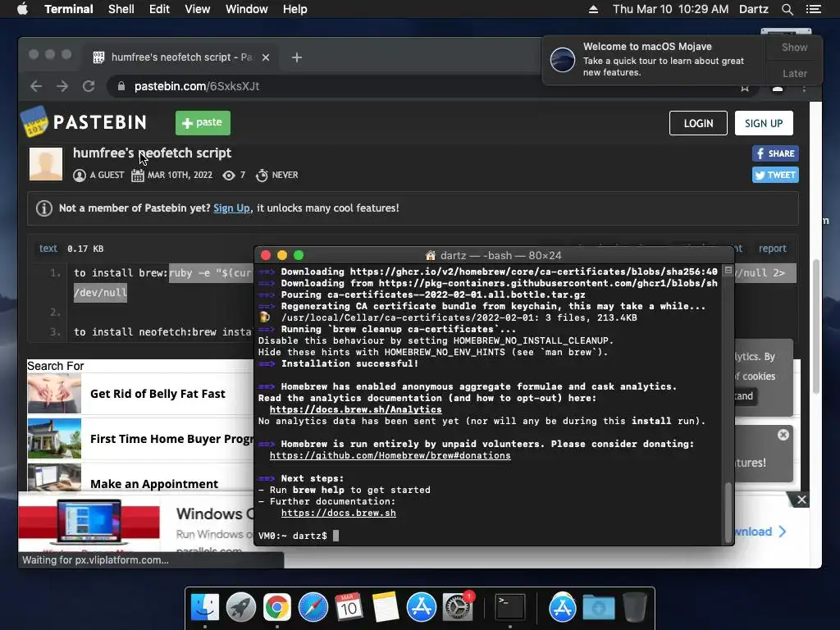Open the Window menu
This screenshot has width=840, height=630.
click(x=246, y=9)
